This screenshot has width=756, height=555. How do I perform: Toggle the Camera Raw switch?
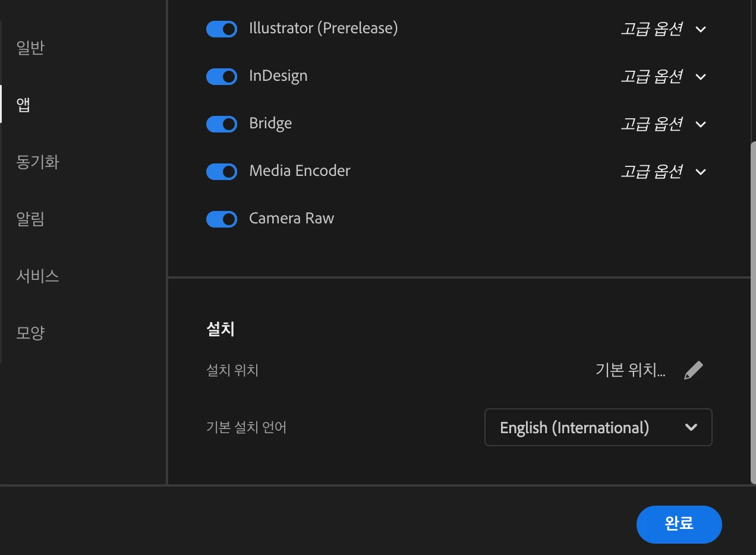[222, 219]
